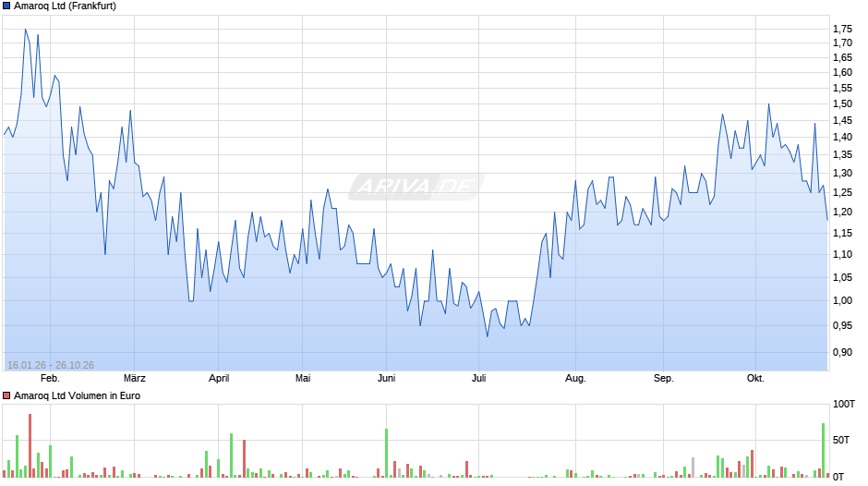Image resolution: width=868 pixels, height=486 pixels.
Task: Click the 1,55 price axis value
Action: click(842, 88)
